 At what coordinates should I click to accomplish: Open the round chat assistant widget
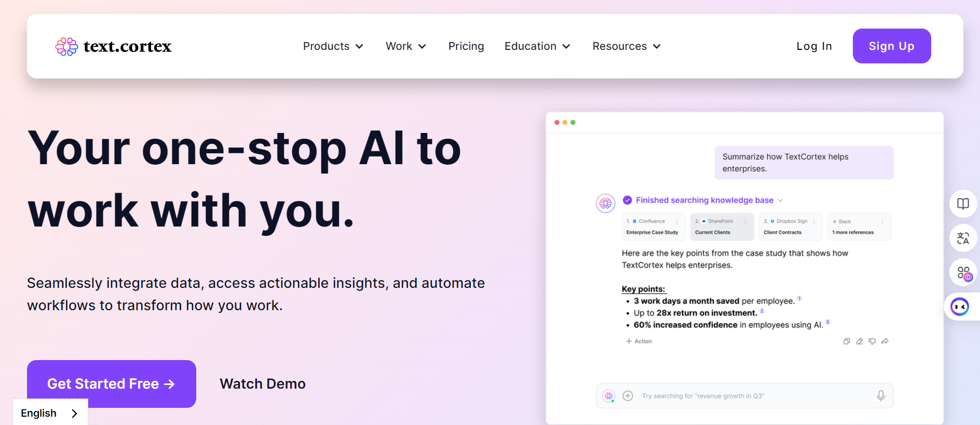click(x=960, y=307)
